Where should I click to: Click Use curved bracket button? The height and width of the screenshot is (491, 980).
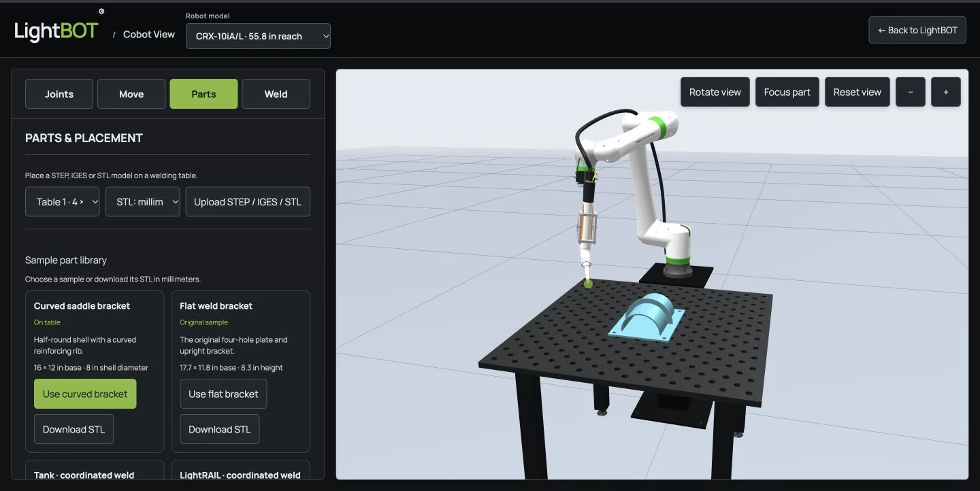pos(85,394)
